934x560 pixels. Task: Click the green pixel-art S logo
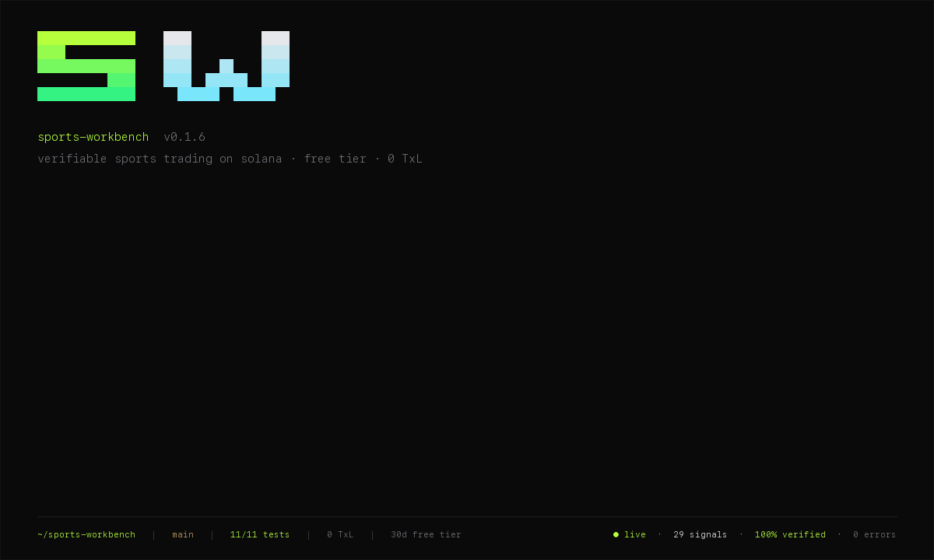pos(86,66)
